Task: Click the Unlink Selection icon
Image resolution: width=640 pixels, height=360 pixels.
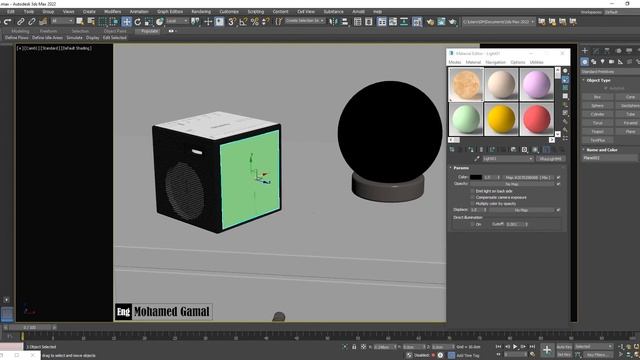Action: pyautogui.click(x=31, y=22)
